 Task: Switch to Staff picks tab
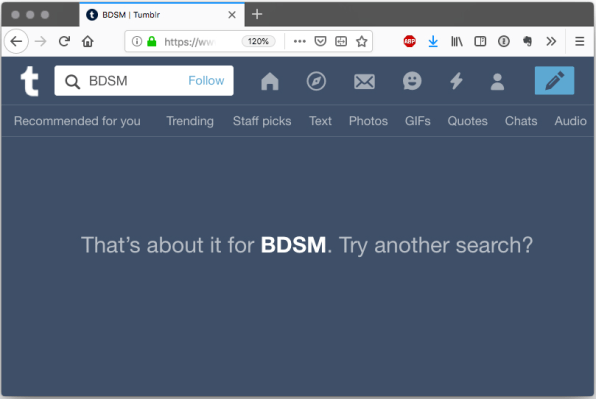point(262,121)
